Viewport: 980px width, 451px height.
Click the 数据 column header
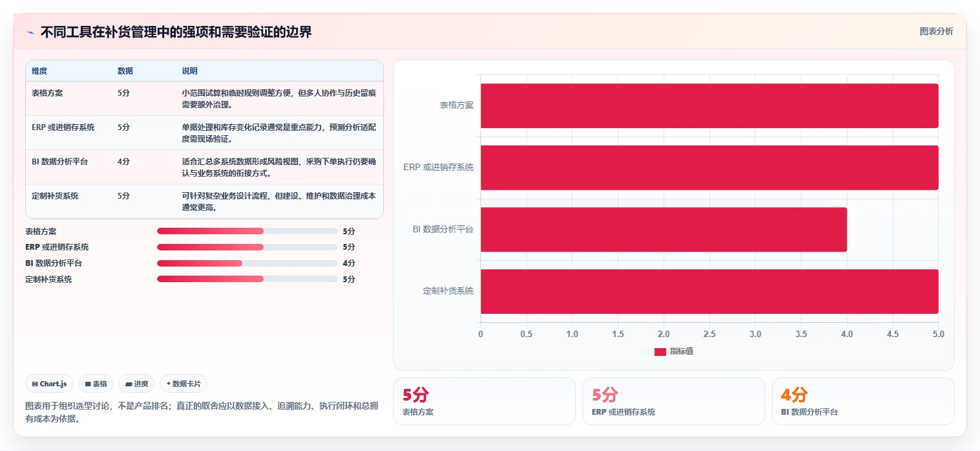[x=125, y=71]
